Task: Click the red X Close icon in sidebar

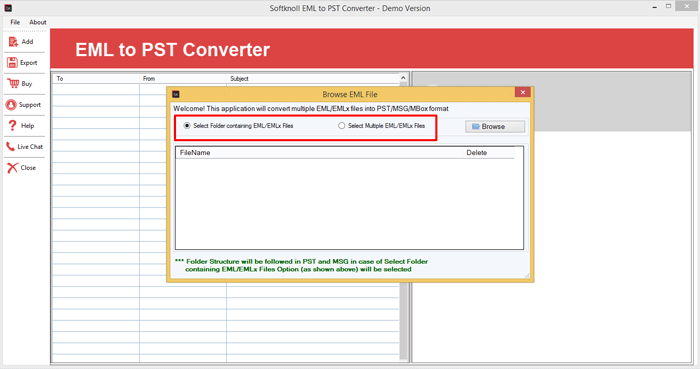Action: (12, 168)
